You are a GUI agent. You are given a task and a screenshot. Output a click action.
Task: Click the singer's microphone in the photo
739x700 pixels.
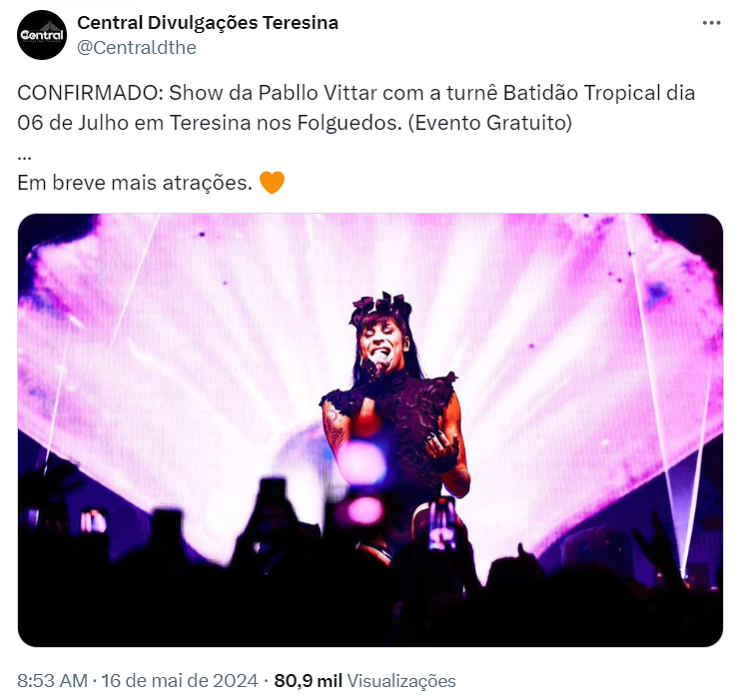tap(379, 362)
